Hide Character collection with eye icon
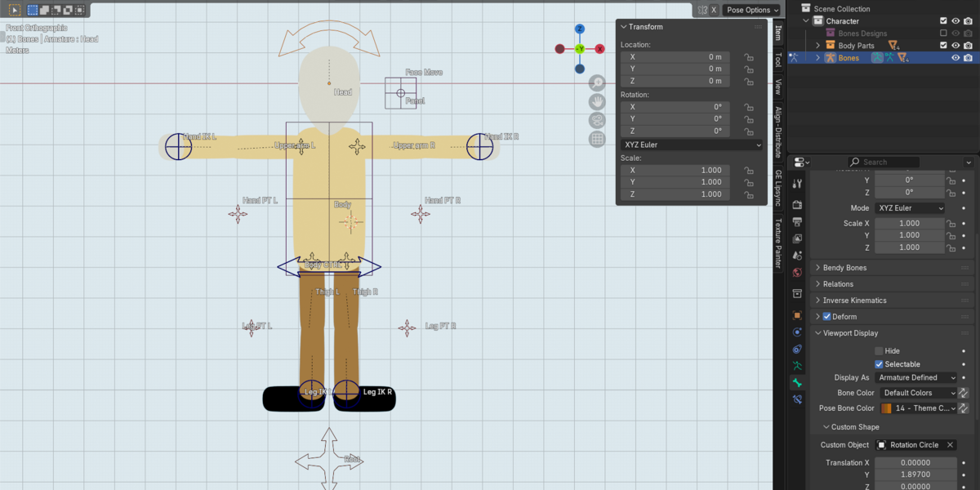Viewport: 980px width, 490px height. pyautogui.click(x=955, y=21)
